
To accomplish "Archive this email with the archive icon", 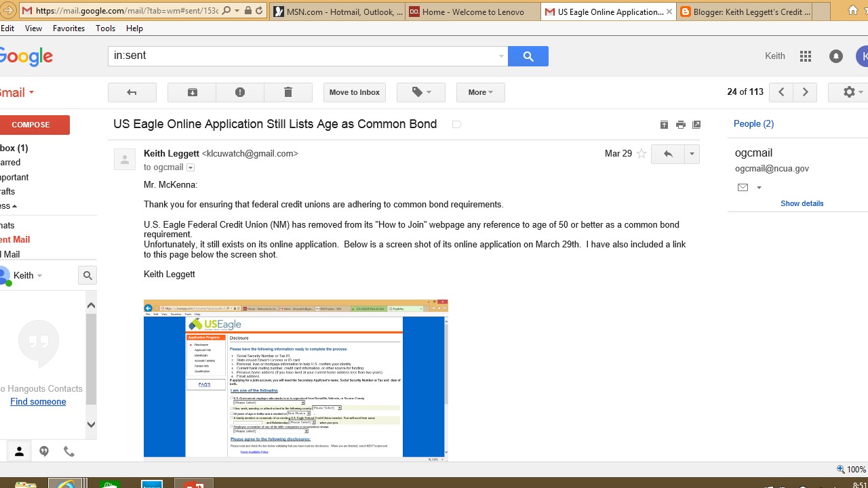I will (x=192, y=92).
